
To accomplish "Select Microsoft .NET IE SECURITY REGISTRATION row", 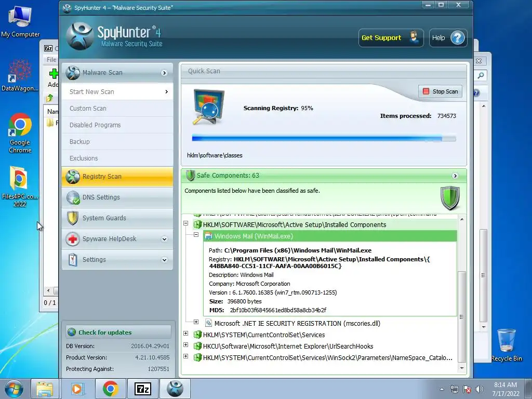I will 297,323.
